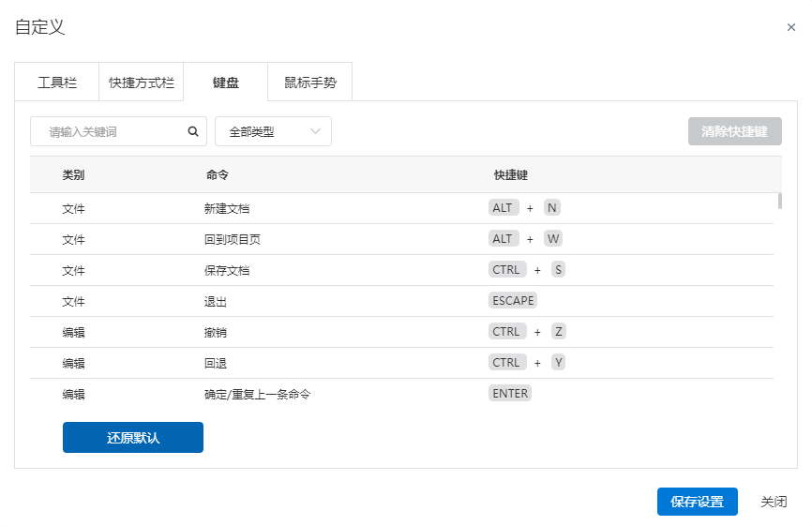Click the 清除快捷键 button
Viewport: 812px width, 526px height.
[x=734, y=131]
